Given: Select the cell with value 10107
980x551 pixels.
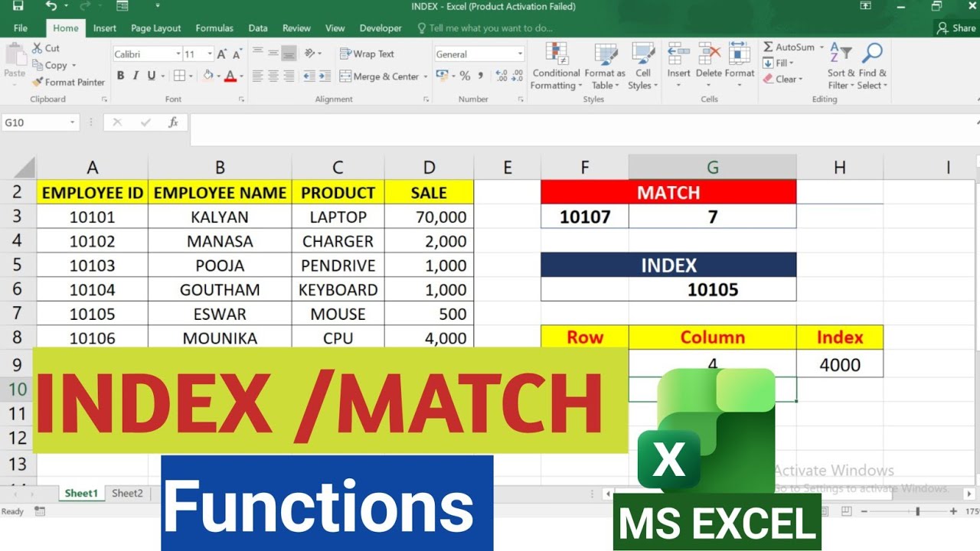Looking at the screenshot, I should pyautogui.click(x=585, y=217).
